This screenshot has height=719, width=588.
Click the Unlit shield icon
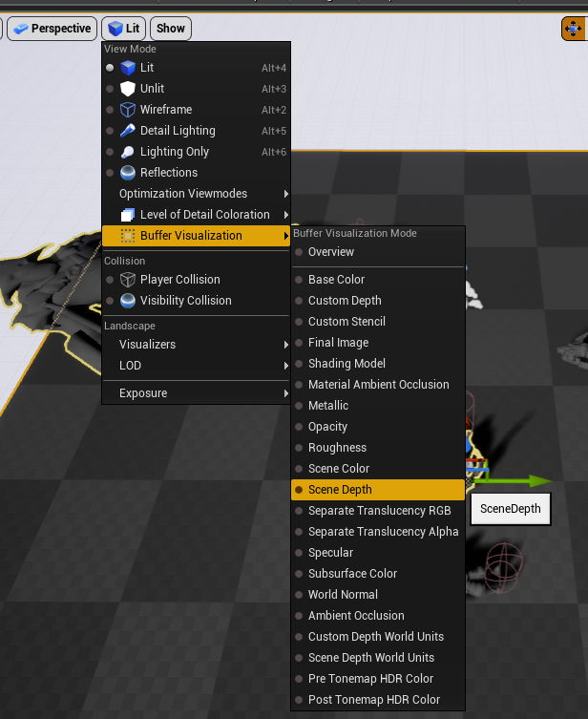128,89
